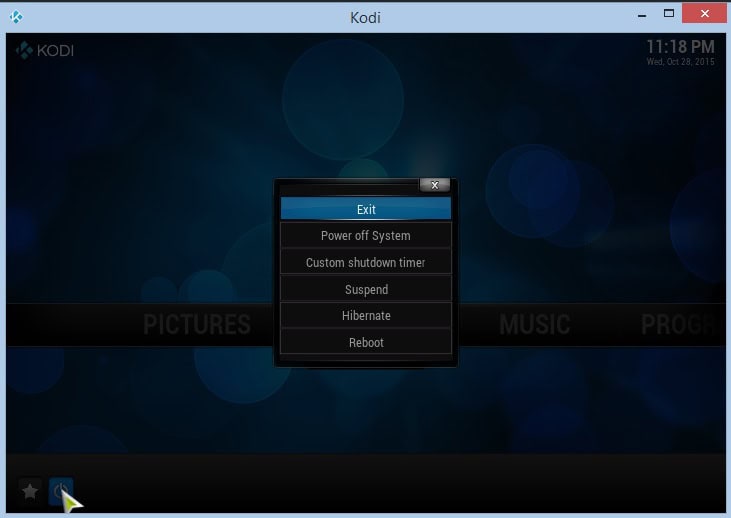Minimize the Kodi window
The width and height of the screenshot is (731, 518).
click(x=642, y=15)
